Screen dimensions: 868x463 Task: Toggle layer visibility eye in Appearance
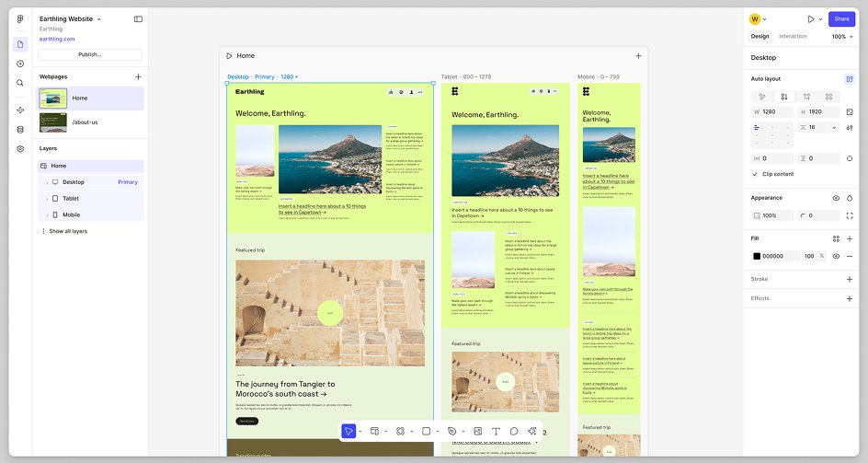(836, 198)
